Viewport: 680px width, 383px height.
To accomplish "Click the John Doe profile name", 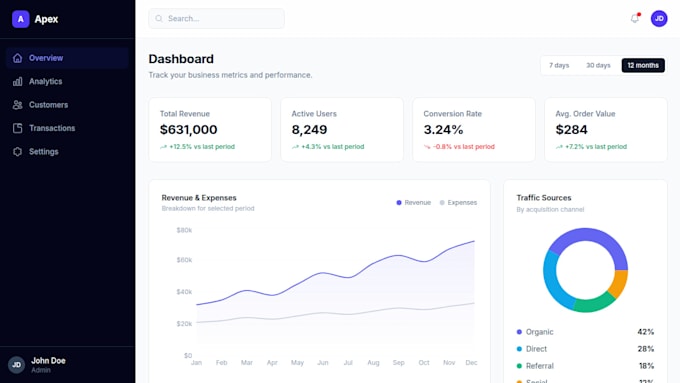I will point(48,360).
